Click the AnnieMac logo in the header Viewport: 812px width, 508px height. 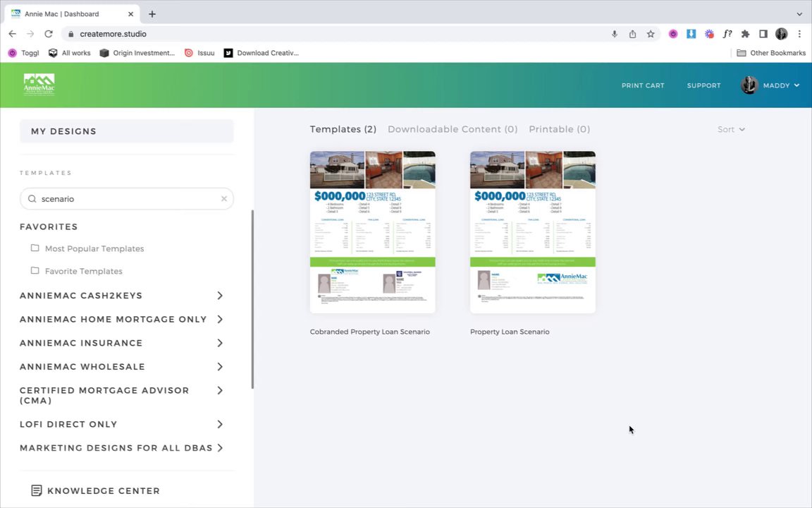[39, 85]
